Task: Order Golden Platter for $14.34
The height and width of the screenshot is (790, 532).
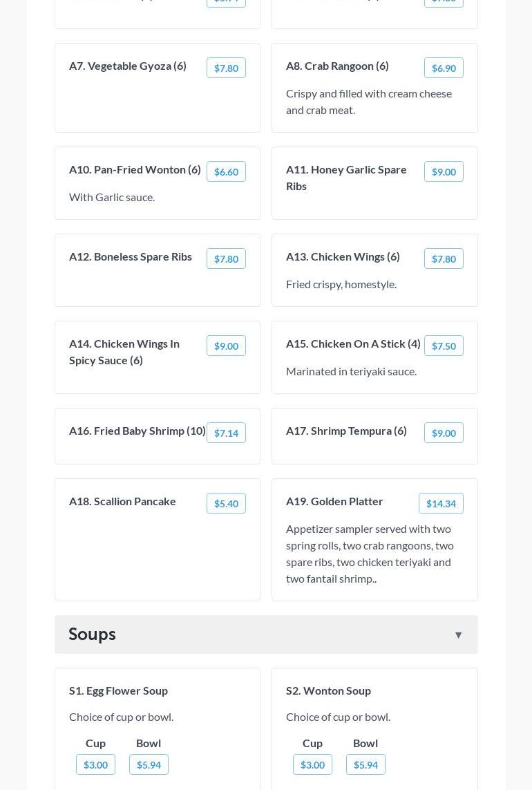Action: click(x=441, y=503)
